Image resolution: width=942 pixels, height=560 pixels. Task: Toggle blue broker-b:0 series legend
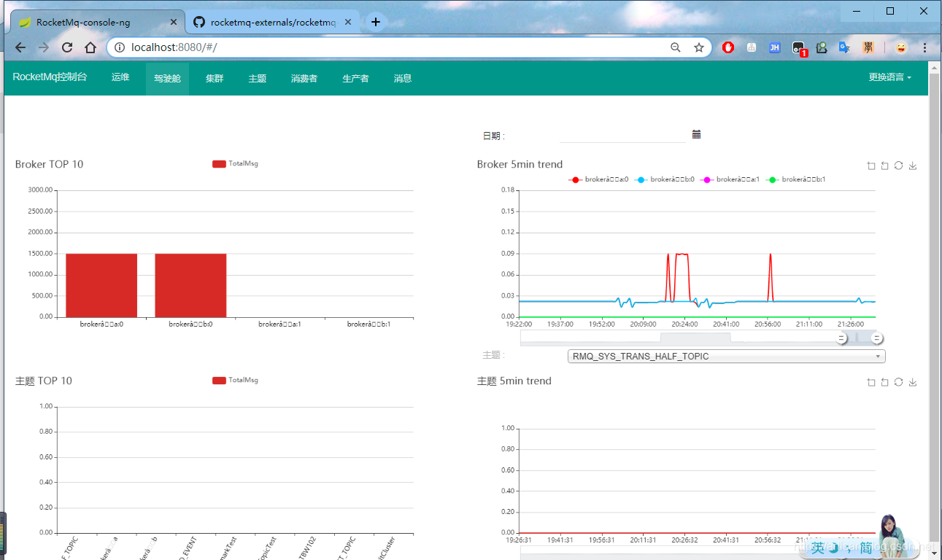[664, 179]
